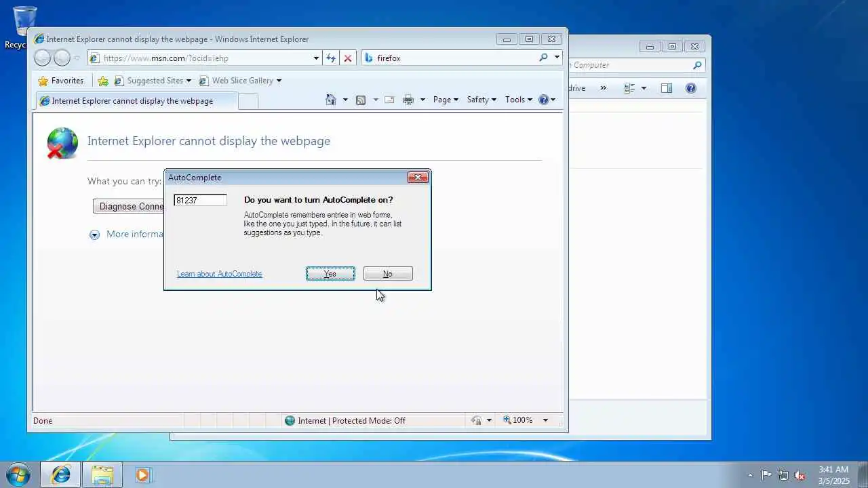Click the Refresh icon beside address bar
Screen dimensions: 868x488
331,58
